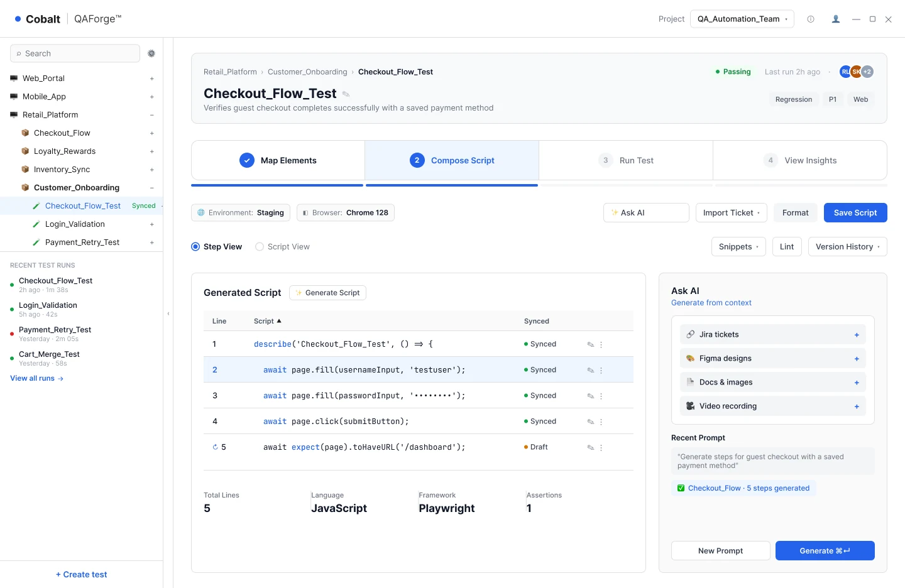
Task: Click the edit icon on script line 3
Action: [591, 396]
